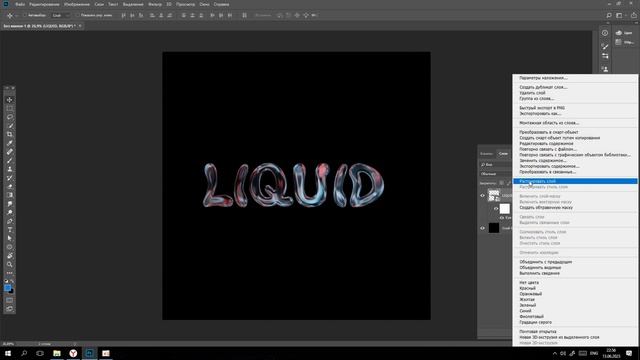This screenshot has height=360, width=640.
Task: Open the workspace switcher icon
Action: pyautogui.click(x=619, y=15)
